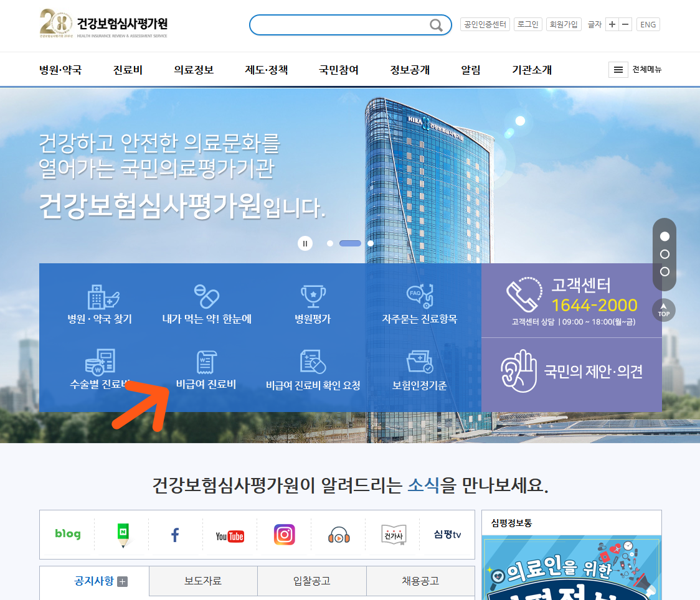This screenshot has height=600, width=700.
Task: Open the Naver post pencil icon
Action: [x=123, y=535]
